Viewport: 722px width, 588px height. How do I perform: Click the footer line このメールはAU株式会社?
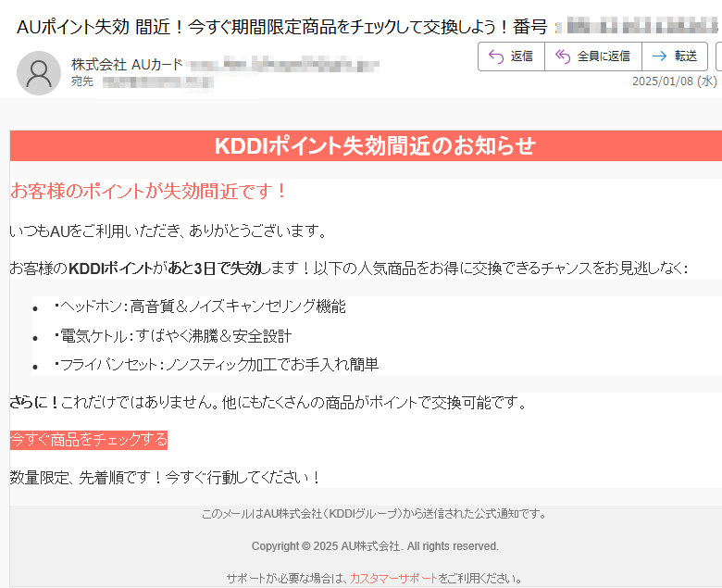pyautogui.click(x=374, y=513)
